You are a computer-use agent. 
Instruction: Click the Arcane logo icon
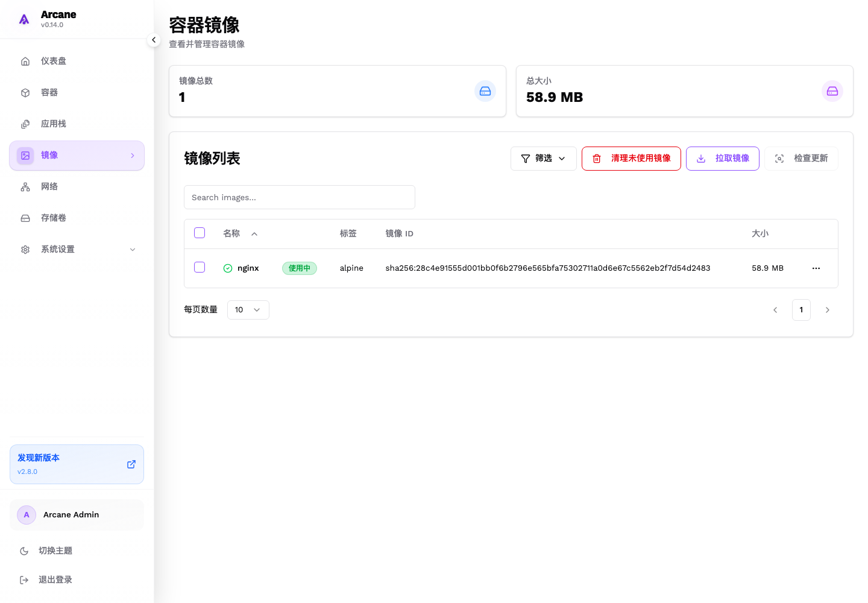(x=24, y=19)
